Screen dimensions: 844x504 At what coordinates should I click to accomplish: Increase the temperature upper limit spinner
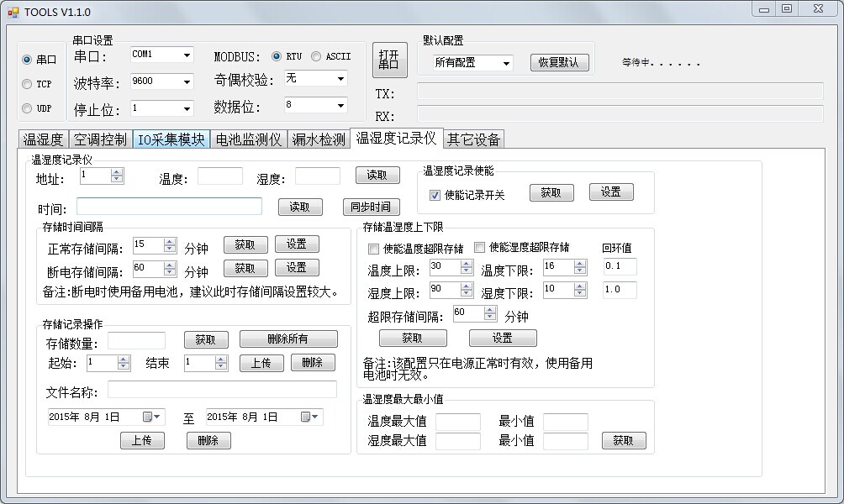click(x=467, y=263)
